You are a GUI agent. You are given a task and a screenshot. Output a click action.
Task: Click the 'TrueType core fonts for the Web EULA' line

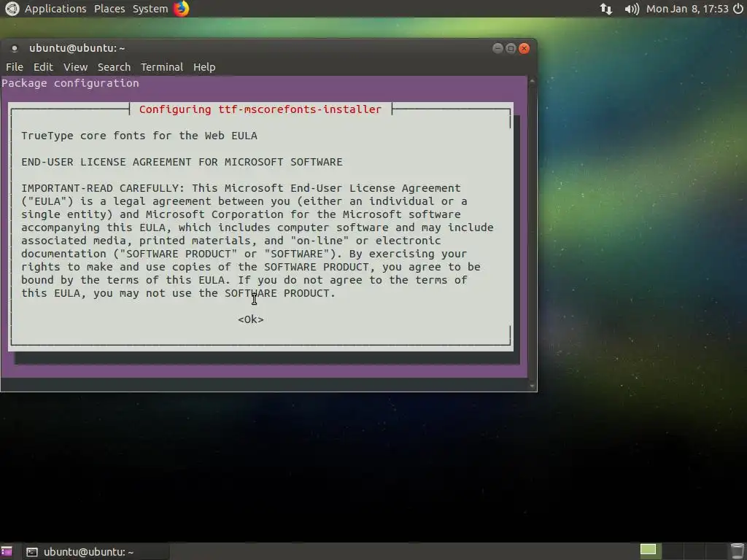click(139, 136)
